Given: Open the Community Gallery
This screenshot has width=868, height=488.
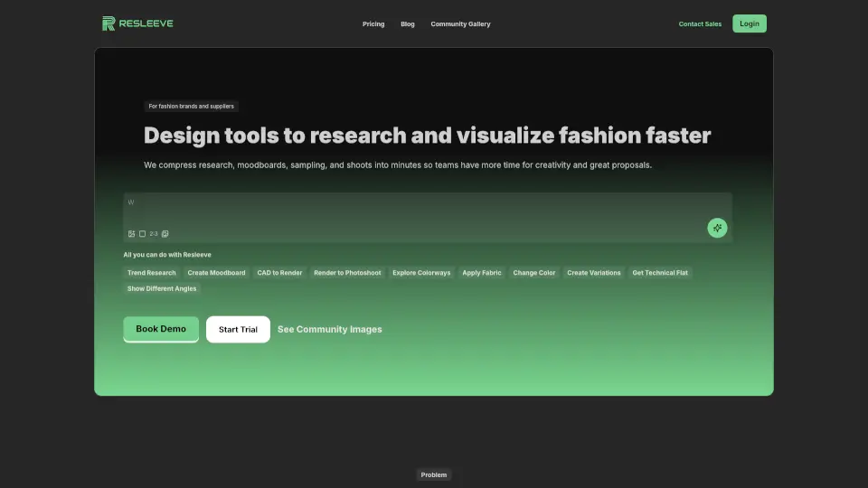Looking at the screenshot, I should (460, 24).
